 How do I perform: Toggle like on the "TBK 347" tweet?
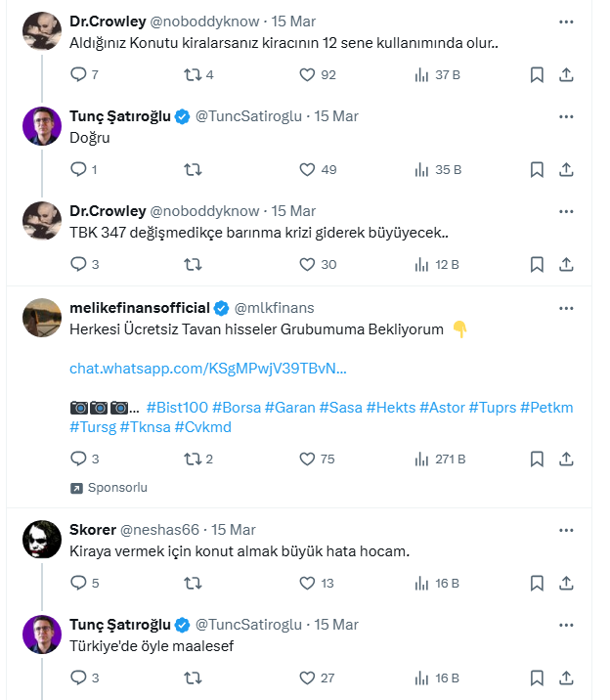307,264
